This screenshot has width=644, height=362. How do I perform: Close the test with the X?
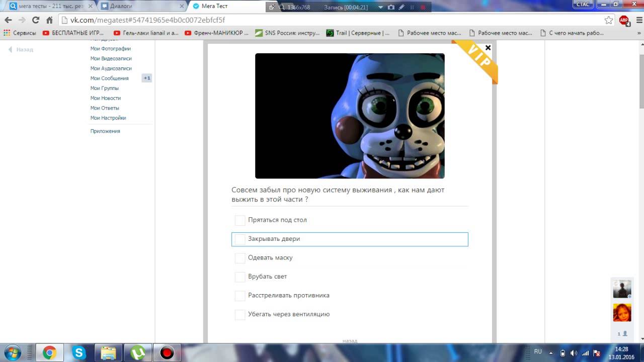pyautogui.click(x=488, y=48)
